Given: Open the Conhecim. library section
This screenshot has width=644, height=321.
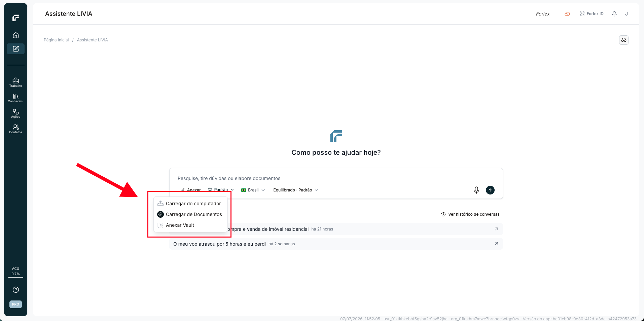Looking at the screenshot, I should click(15, 98).
